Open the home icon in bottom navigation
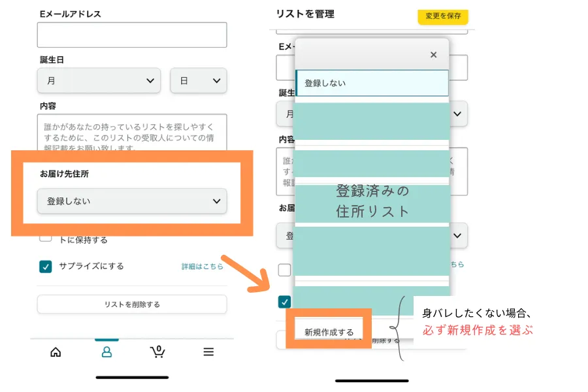 56,352
